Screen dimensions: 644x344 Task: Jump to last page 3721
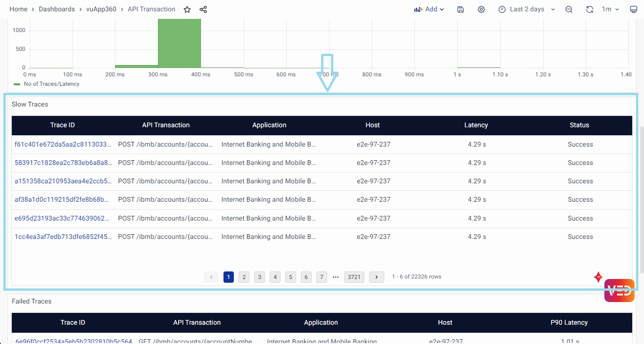tap(354, 277)
